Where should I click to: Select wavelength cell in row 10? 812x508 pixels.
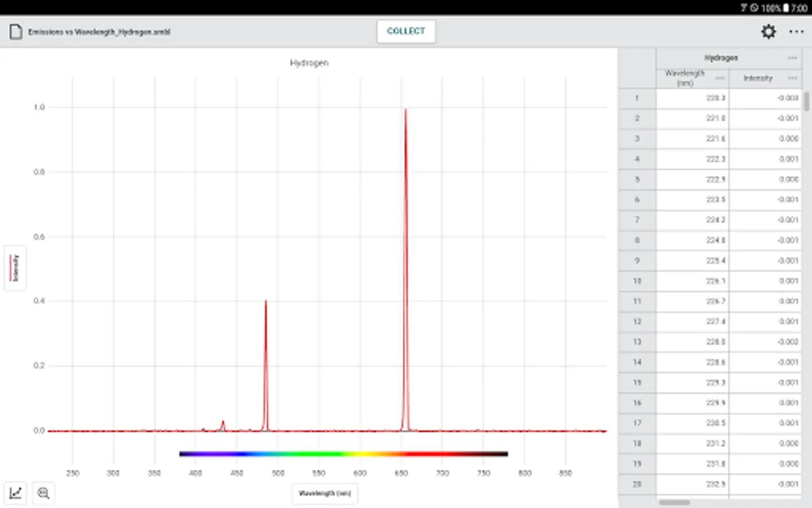692,281
